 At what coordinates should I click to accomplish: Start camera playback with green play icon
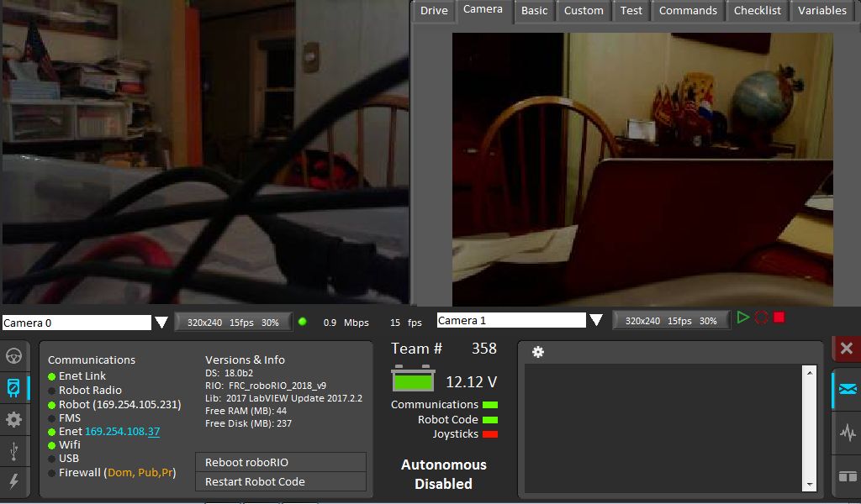click(743, 317)
